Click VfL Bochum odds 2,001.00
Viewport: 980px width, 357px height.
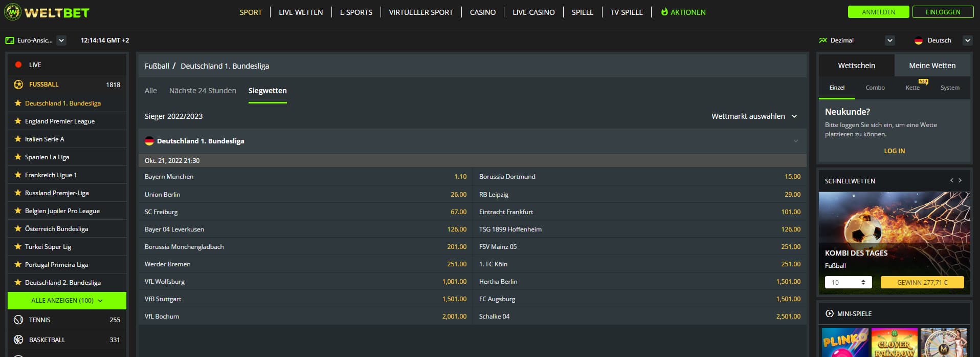(x=454, y=316)
